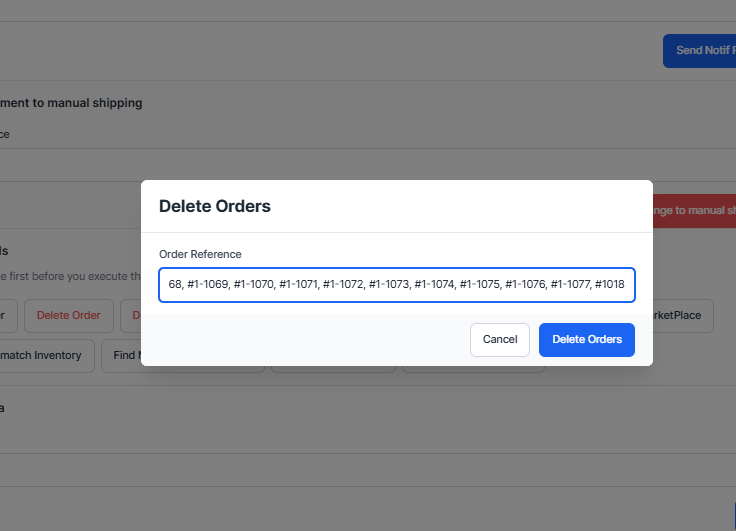Image resolution: width=736 pixels, height=531 pixels.
Task: Confirm with the blue Delete Orders button
Action: point(587,340)
